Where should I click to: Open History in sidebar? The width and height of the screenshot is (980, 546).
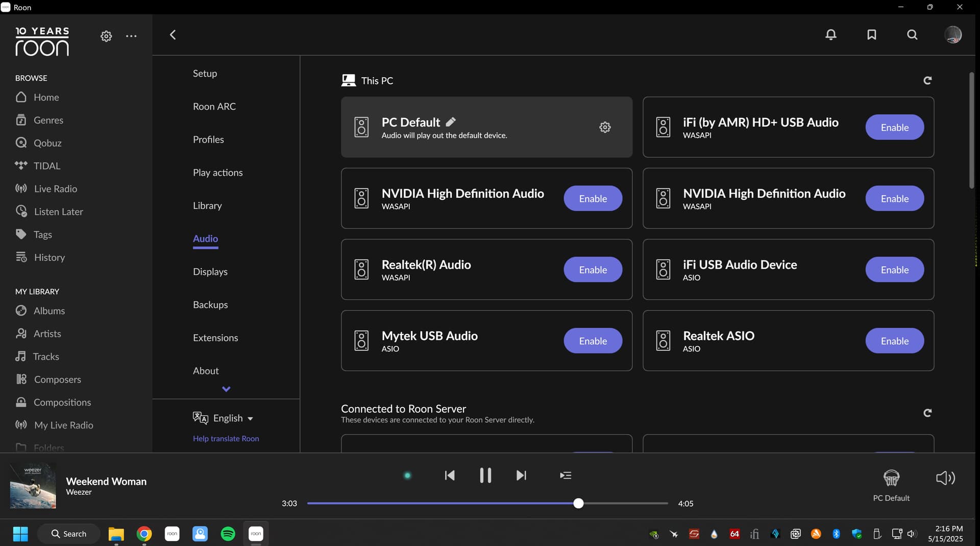40,257
